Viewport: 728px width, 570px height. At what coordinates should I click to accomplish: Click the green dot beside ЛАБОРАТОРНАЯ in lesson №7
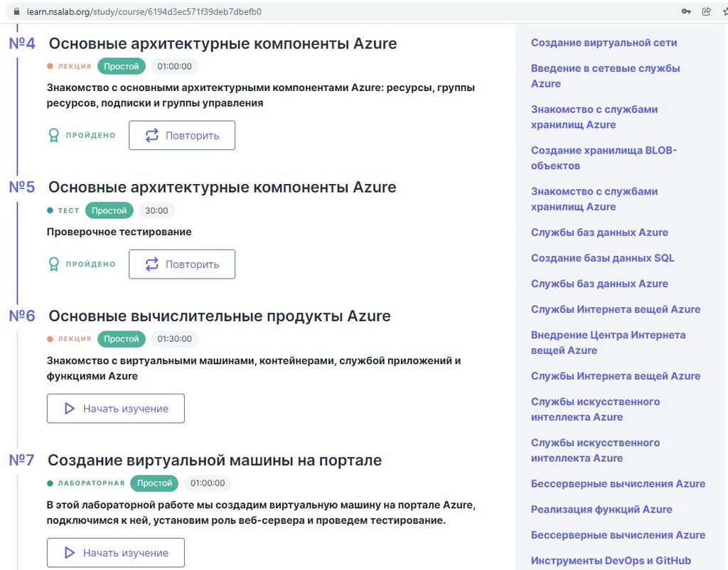point(50,483)
